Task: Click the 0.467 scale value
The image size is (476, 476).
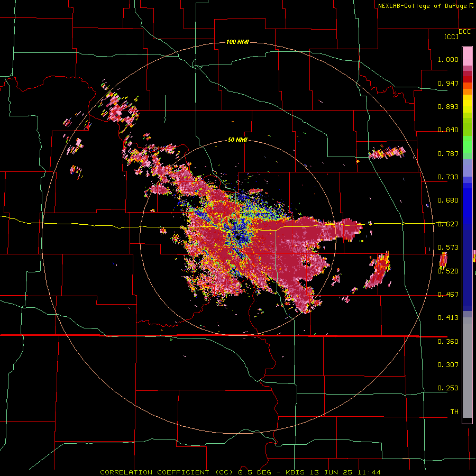Action: [448, 294]
